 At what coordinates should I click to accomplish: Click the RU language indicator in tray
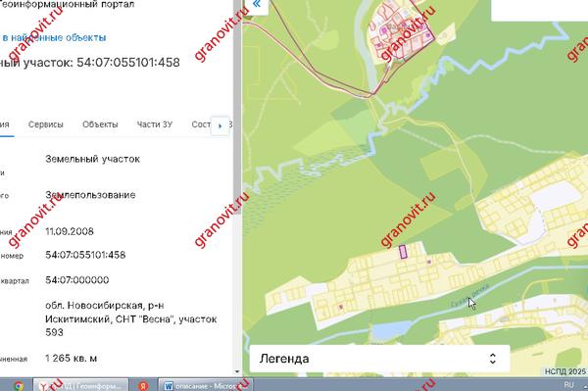[568, 385]
